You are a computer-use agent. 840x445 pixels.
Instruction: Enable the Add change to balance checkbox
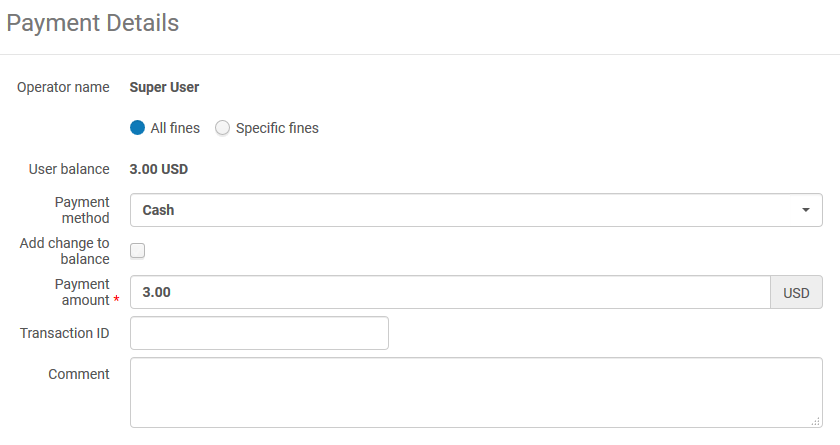point(138,251)
